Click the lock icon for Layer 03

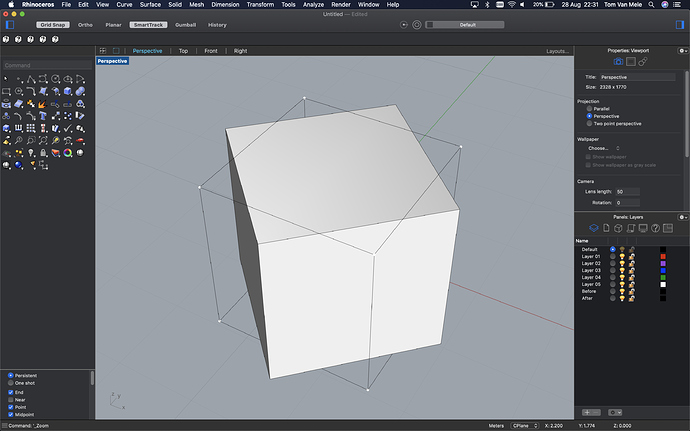(x=632, y=270)
